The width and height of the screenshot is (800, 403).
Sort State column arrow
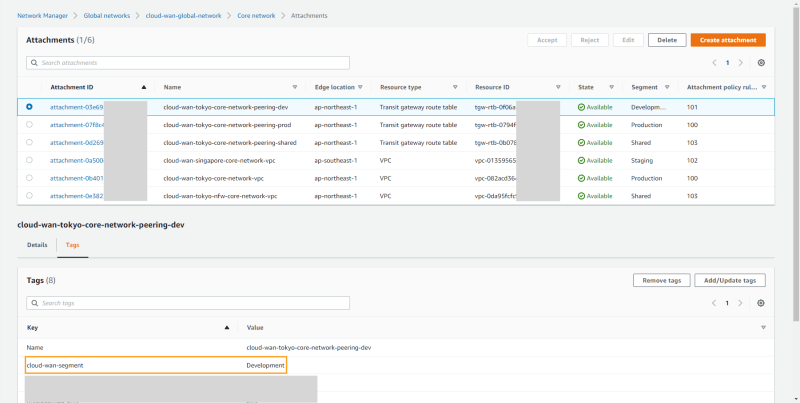[611, 87]
